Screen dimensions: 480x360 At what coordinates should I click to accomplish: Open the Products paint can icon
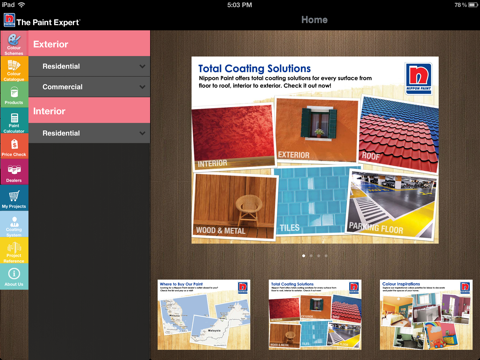[14, 95]
